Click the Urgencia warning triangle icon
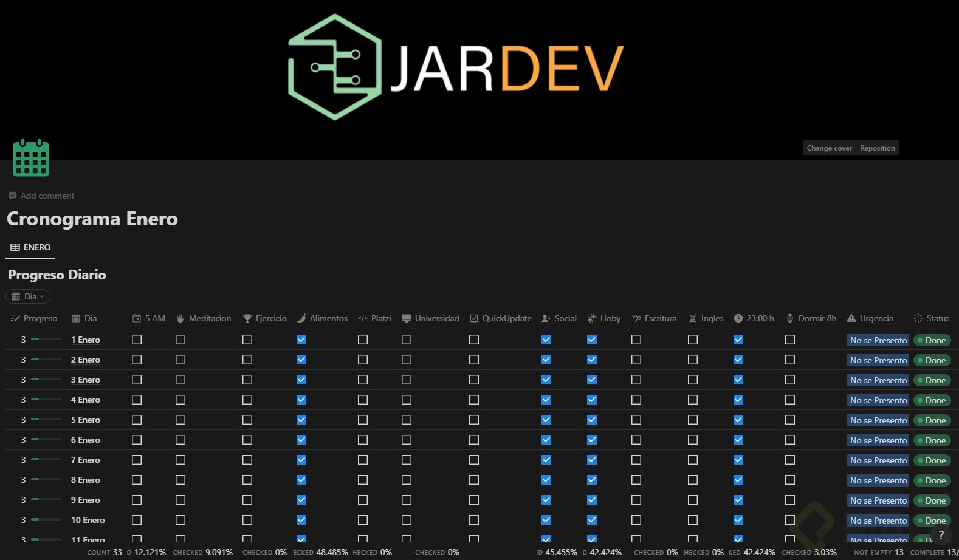 coord(851,318)
